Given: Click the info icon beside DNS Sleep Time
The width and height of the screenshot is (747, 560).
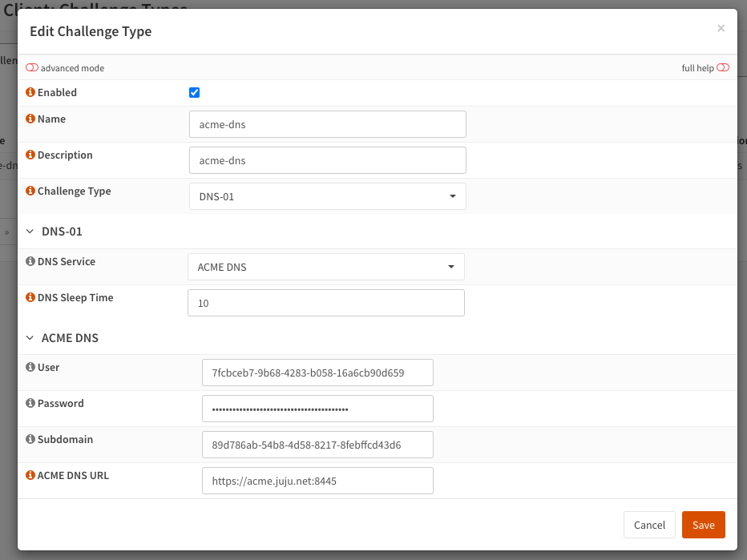Looking at the screenshot, I should click(30, 297).
